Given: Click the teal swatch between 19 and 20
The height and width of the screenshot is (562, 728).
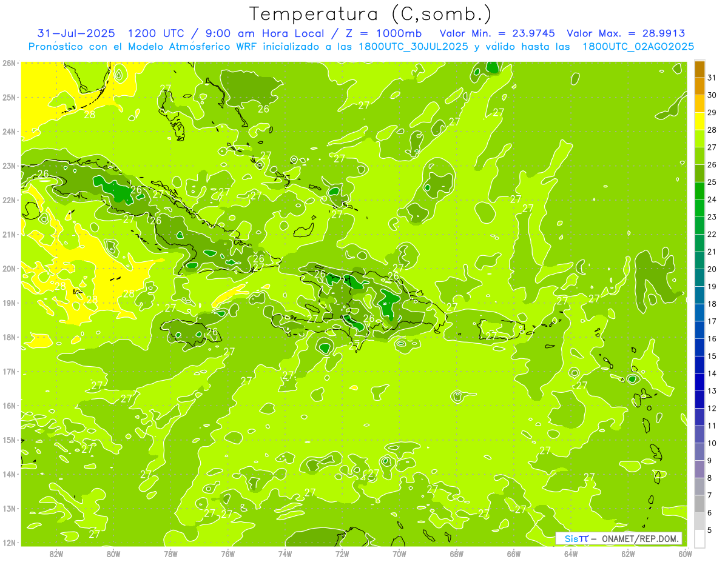Looking at the screenshot, I should click(699, 278).
